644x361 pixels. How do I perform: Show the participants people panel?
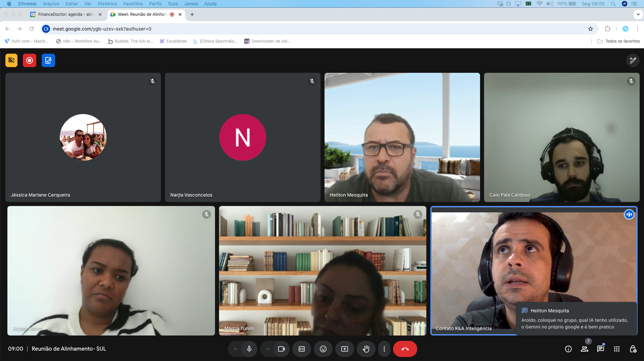(x=585, y=349)
